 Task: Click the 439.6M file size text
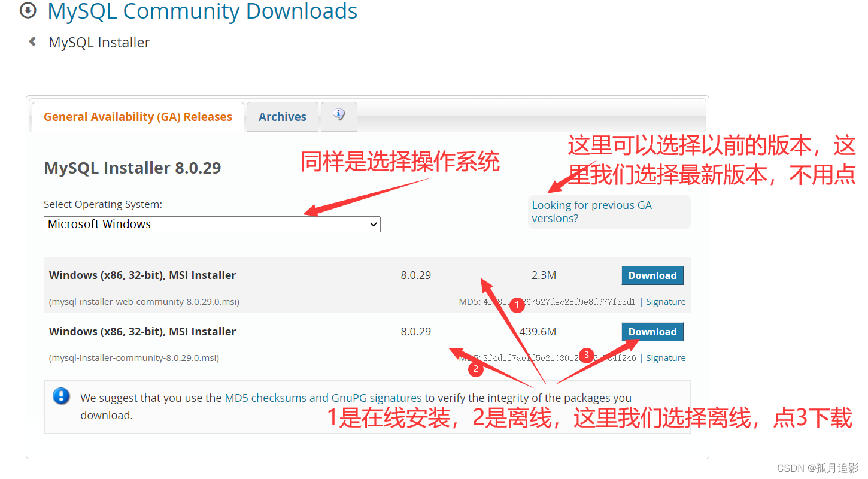[538, 332]
